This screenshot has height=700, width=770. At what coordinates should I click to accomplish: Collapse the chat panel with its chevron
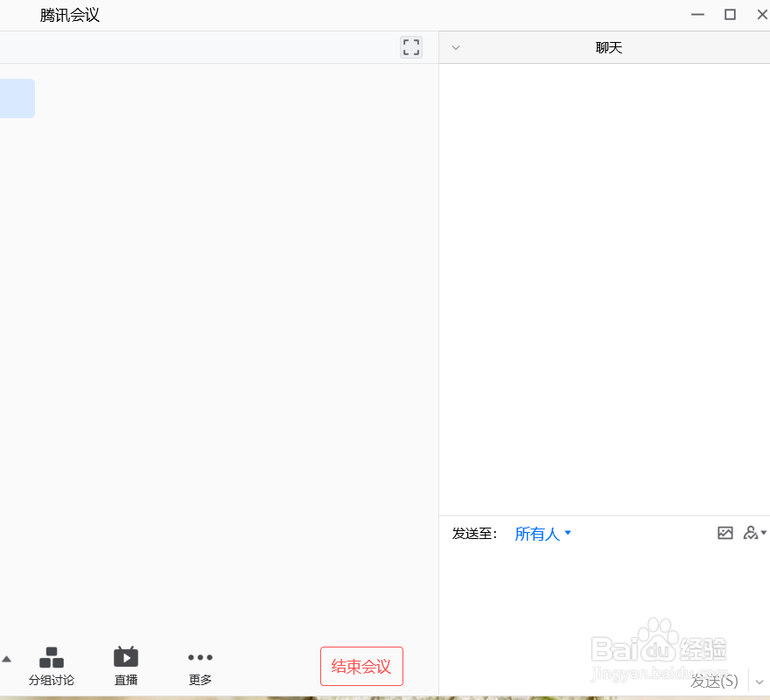click(x=455, y=47)
